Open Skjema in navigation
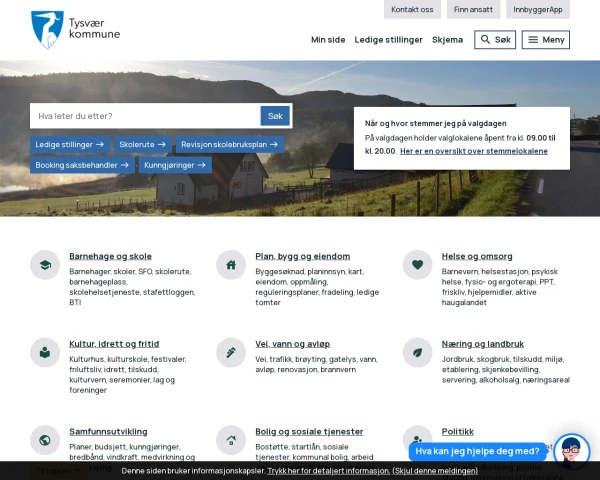 [x=447, y=40]
